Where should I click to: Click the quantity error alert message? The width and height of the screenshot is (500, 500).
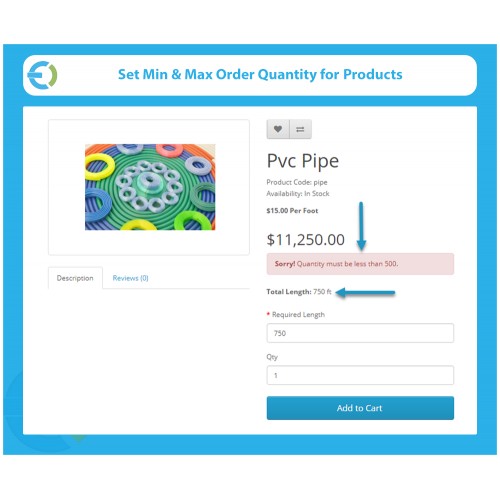pos(360,264)
